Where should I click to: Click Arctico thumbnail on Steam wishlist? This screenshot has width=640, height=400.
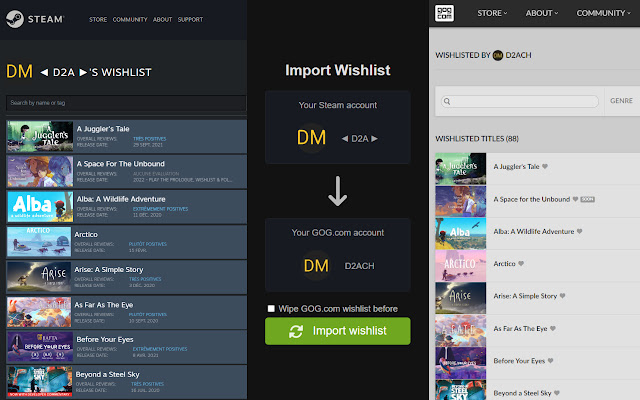[39, 242]
